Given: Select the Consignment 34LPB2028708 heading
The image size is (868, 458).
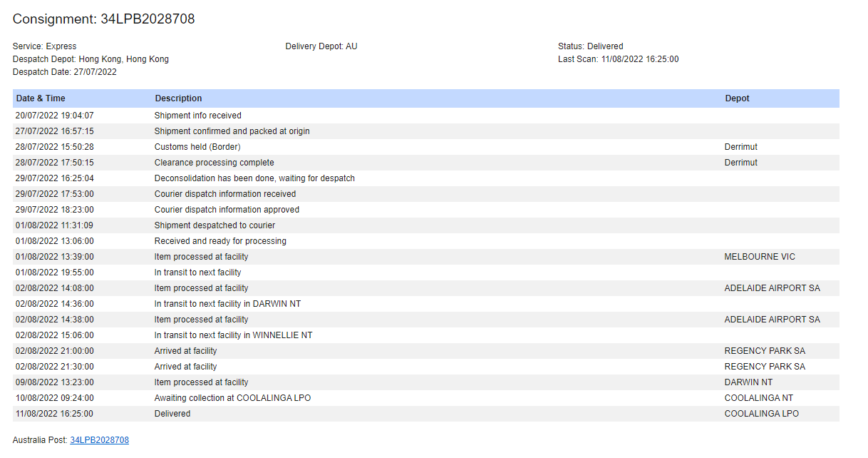Looking at the screenshot, I should [x=104, y=19].
